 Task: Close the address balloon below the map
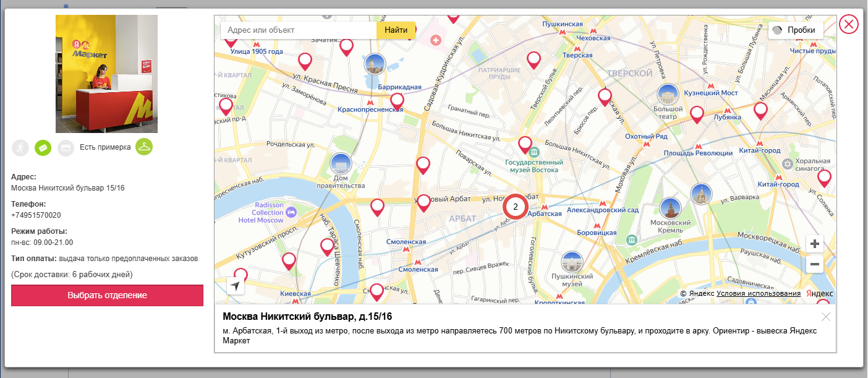click(826, 317)
